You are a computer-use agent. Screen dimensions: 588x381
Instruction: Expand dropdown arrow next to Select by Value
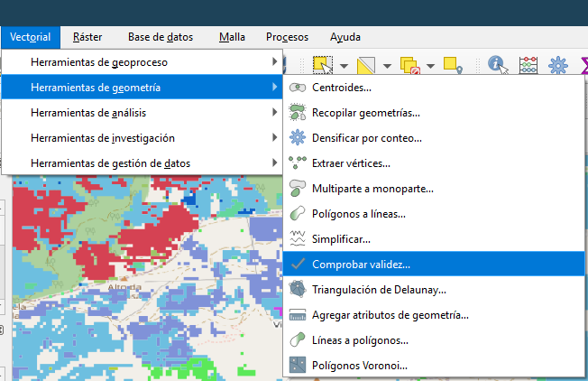[387, 65]
